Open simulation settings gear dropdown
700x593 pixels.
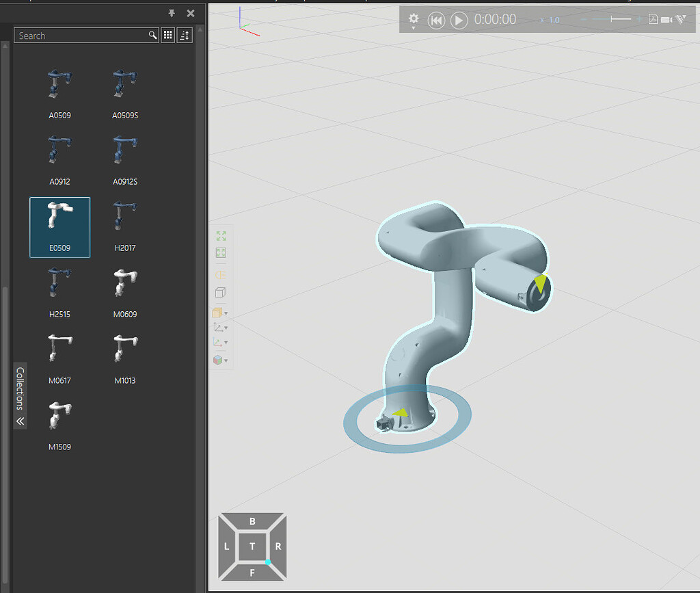[x=414, y=20]
